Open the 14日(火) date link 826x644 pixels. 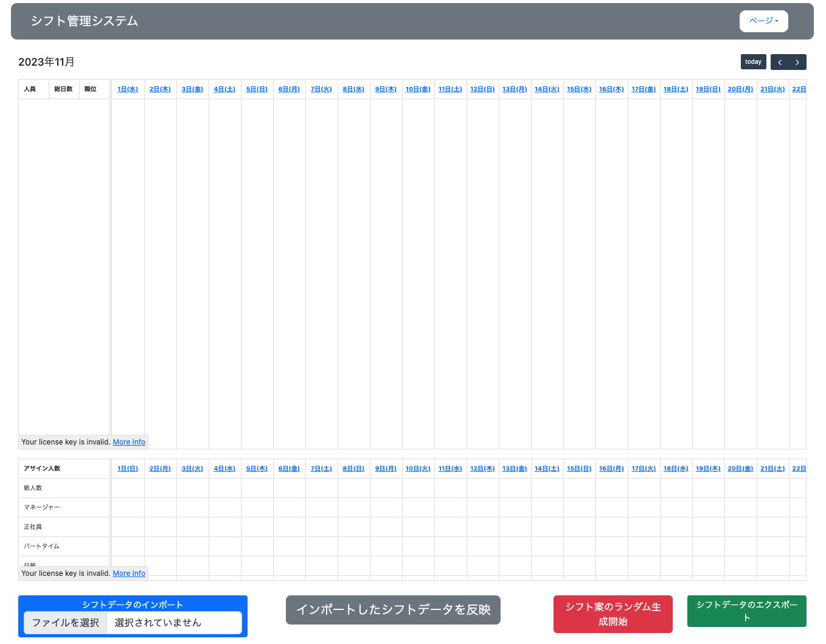coord(547,89)
